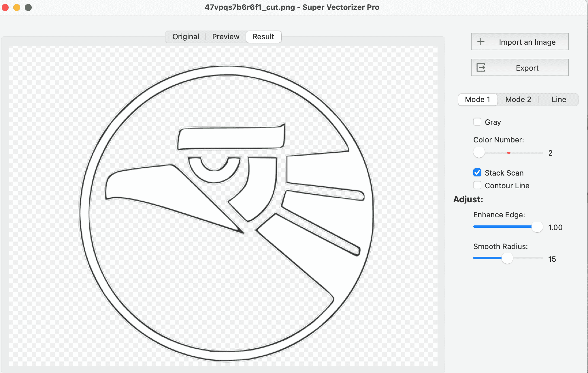This screenshot has width=588, height=373.
Task: Switch to the Preview tab
Action: pyautogui.click(x=226, y=37)
